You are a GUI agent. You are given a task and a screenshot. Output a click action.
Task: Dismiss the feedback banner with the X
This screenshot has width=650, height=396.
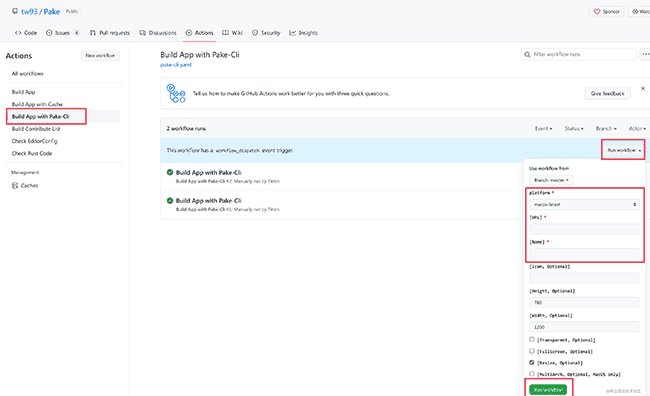pos(643,88)
